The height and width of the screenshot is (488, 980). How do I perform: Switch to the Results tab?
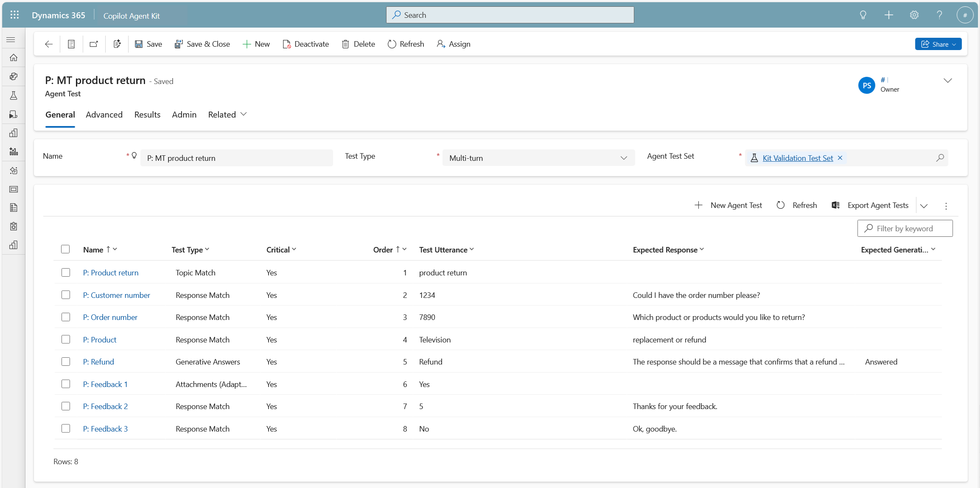147,115
